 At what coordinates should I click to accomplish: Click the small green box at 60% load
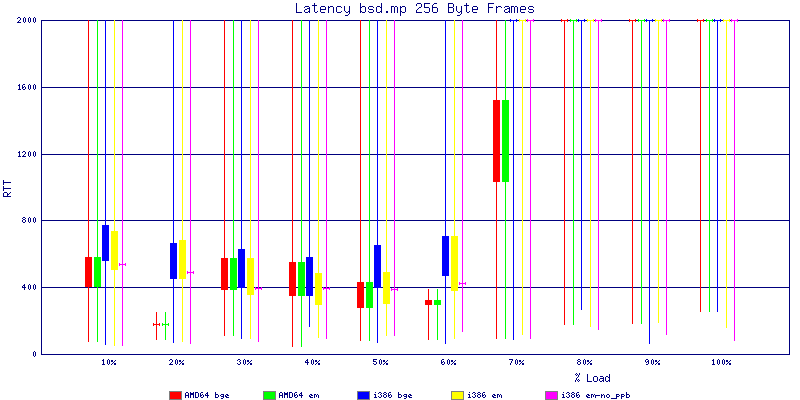click(x=437, y=303)
